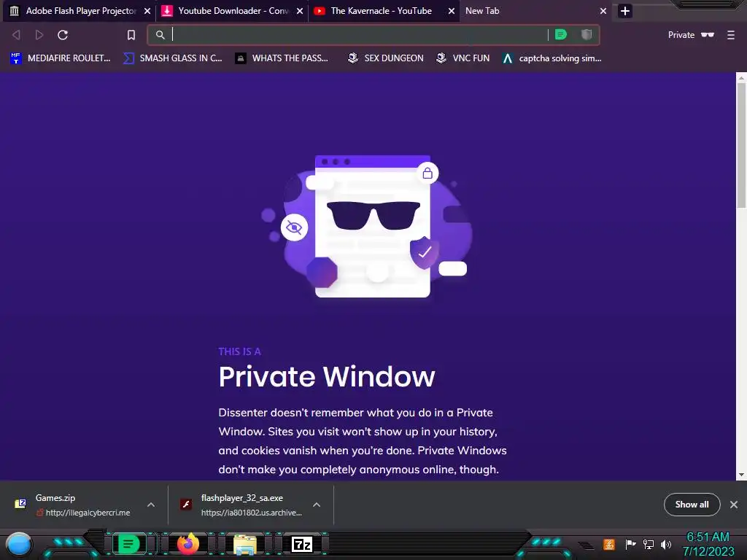Click scrollbar up arrow
Image resolution: width=747 pixels, height=560 pixels.
coord(741,77)
